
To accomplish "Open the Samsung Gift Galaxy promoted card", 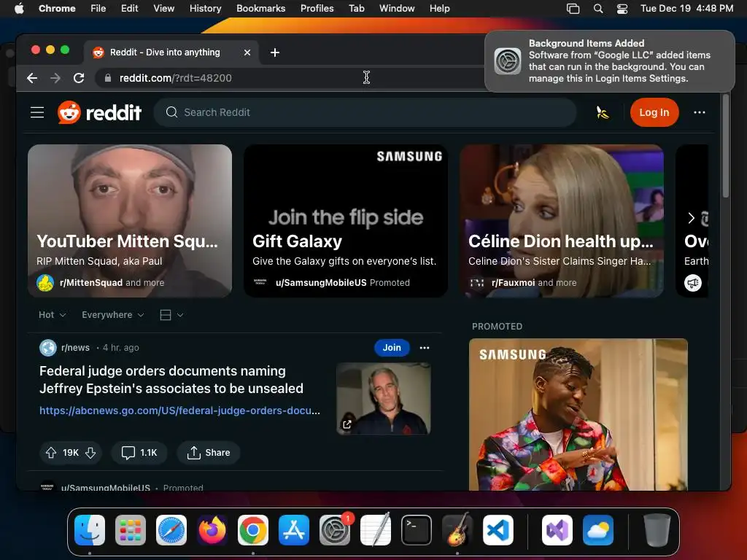I will click(346, 221).
